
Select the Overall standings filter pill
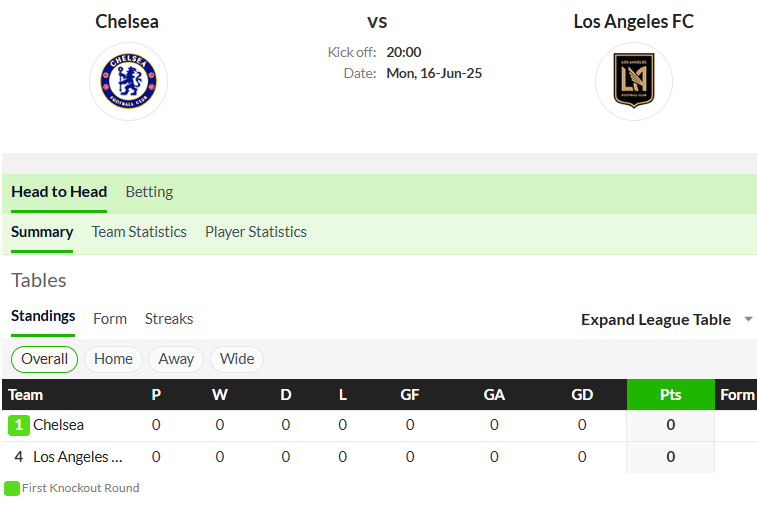click(x=44, y=360)
